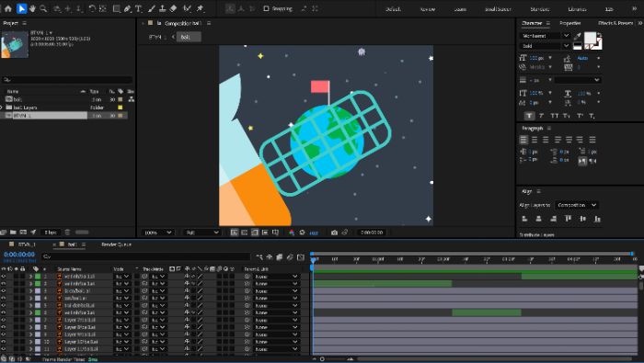Select the Type tool
Screen dimensions: 644x363
pyautogui.click(x=139, y=8)
